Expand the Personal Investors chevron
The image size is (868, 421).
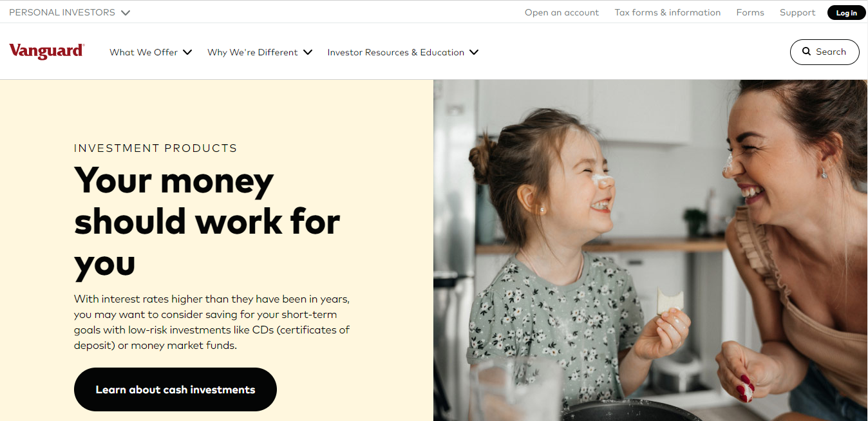coord(126,12)
